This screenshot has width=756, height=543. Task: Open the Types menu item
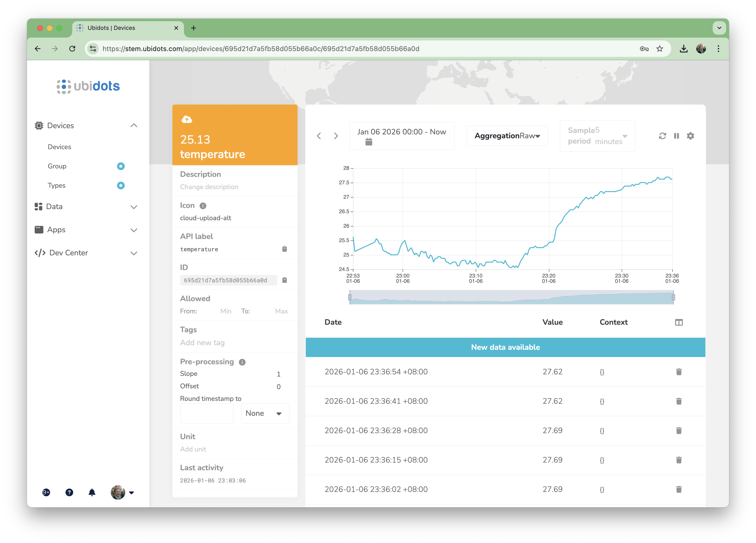[x=57, y=185]
